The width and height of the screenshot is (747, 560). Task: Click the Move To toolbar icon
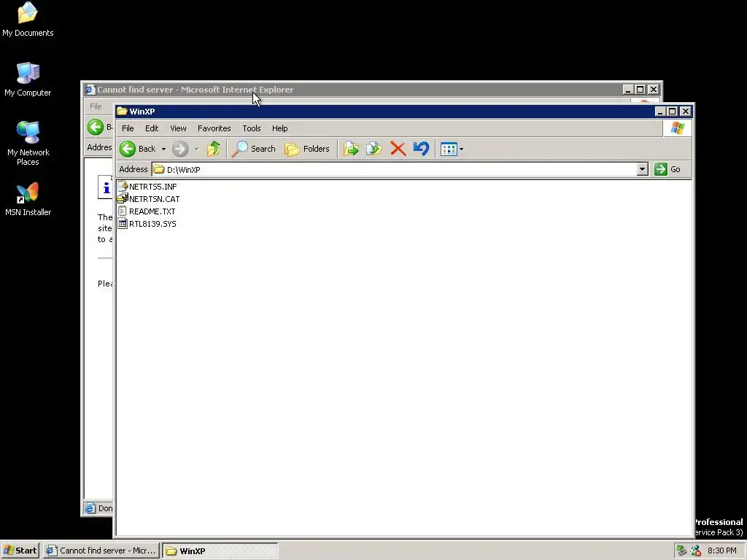(x=351, y=149)
